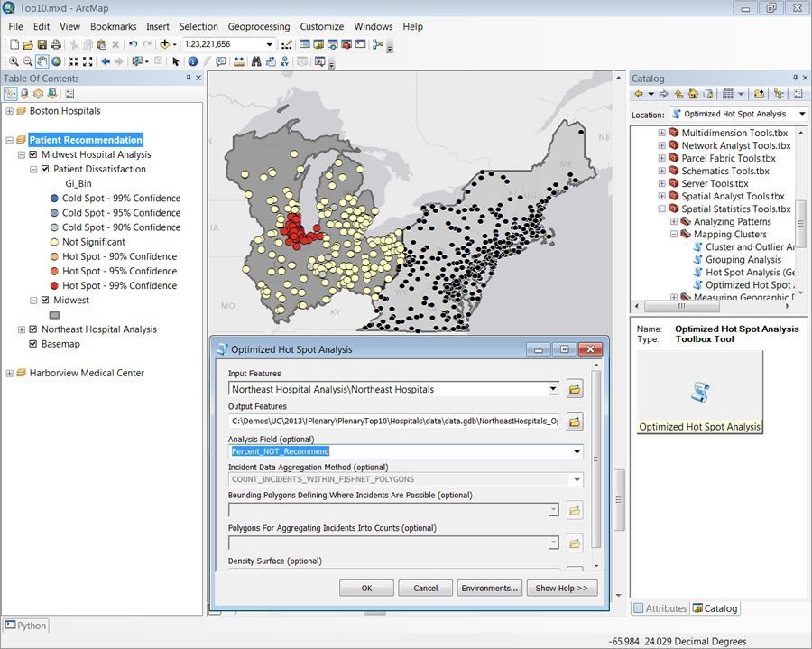Screen dimensions: 812x649
Task: Collapse the Mapping Clusters tree node
Action: pos(673,234)
